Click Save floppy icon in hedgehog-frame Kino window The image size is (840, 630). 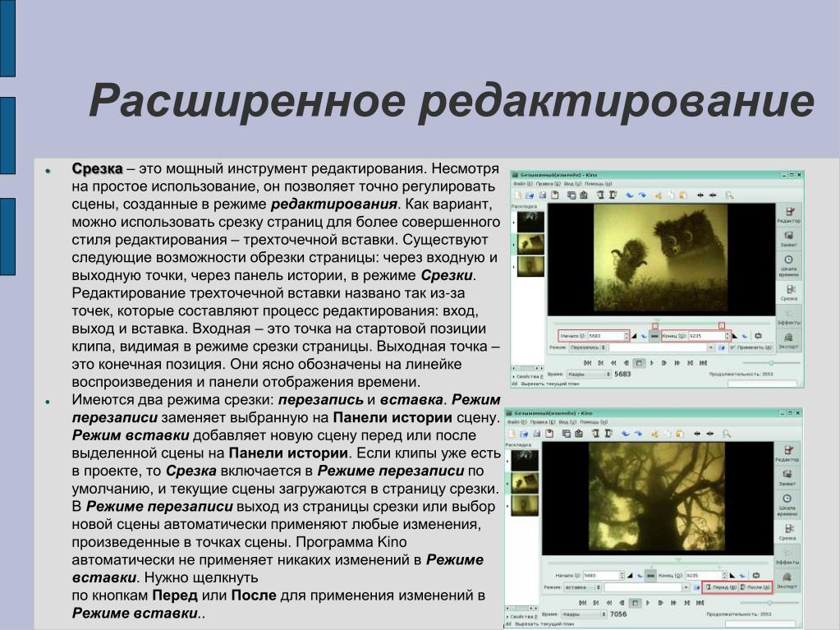543,195
